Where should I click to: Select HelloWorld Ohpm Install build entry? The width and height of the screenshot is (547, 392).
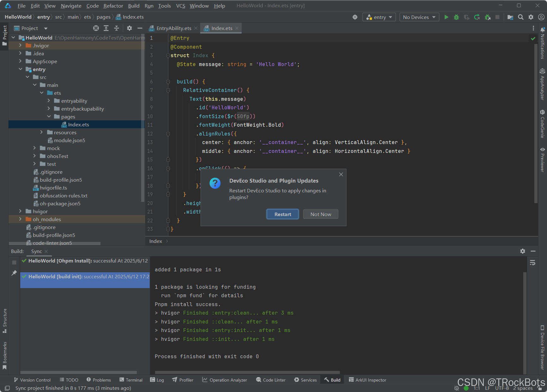85,261
